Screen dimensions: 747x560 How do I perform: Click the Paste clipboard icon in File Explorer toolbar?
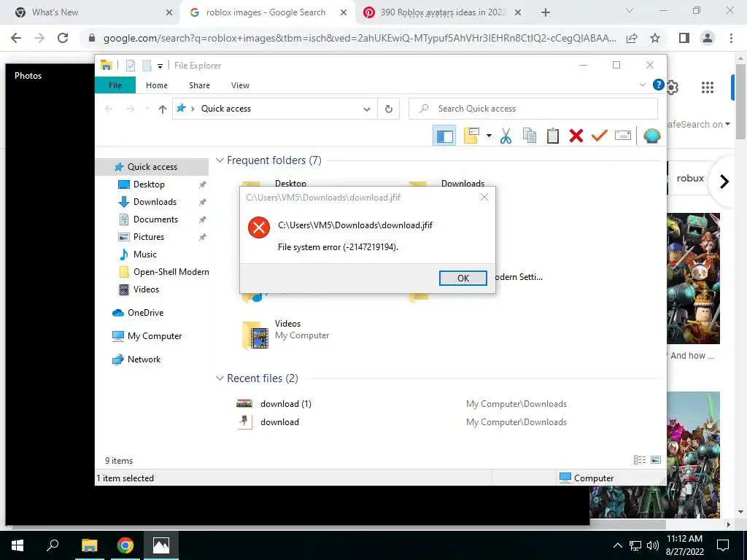click(x=553, y=136)
